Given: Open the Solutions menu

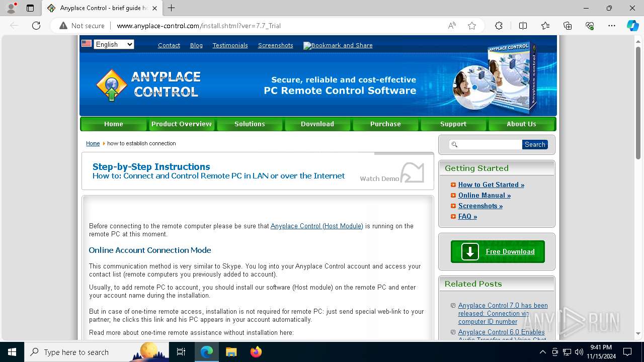Looking at the screenshot, I should point(250,124).
